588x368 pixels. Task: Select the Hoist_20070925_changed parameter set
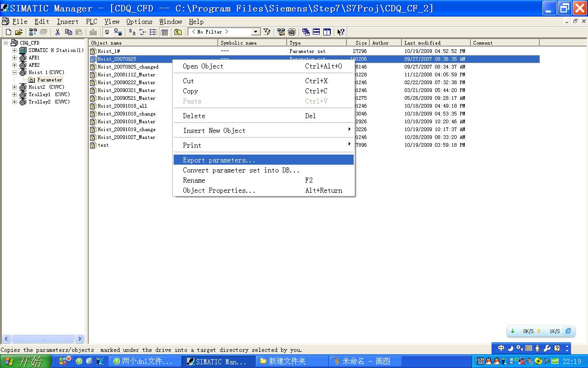tap(128, 67)
